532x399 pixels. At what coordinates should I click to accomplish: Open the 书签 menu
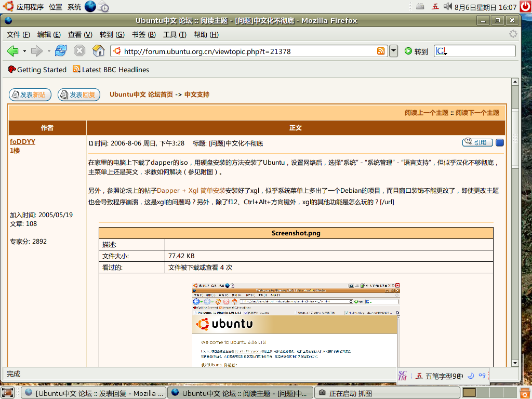(143, 35)
